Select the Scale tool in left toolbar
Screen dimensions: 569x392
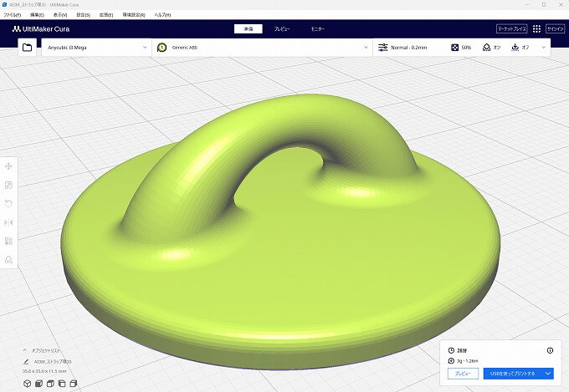click(x=8, y=186)
